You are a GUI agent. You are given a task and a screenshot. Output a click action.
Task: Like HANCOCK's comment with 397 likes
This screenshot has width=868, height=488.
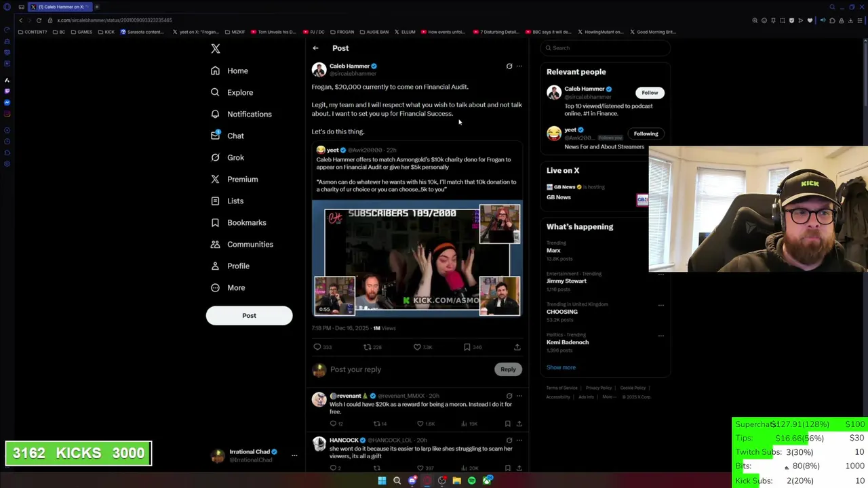pos(420,468)
